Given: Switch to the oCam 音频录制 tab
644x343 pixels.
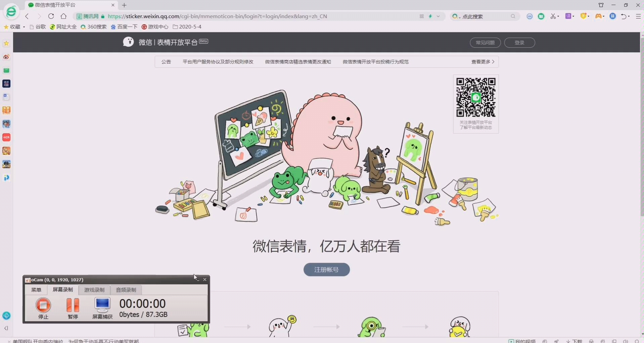Looking at the screenshot, I should [126, 290].
